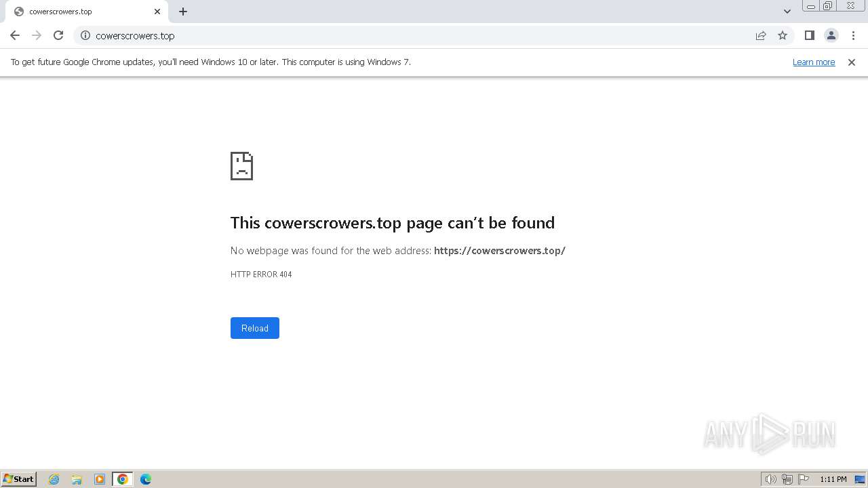Launch Internet Explorer from taskbar

pyautogui.click(x=54, y=479)
